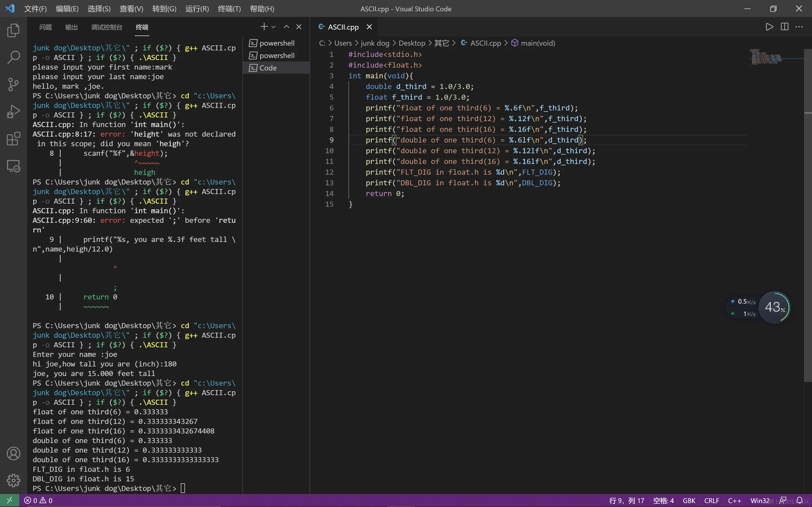Click the code minimap preview

tap(767, 57)
